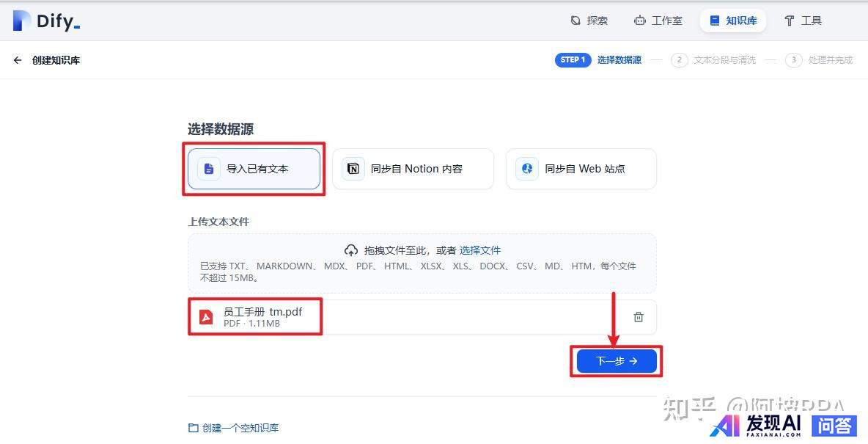Switch to the 工作室 tab

pos(658,21)
